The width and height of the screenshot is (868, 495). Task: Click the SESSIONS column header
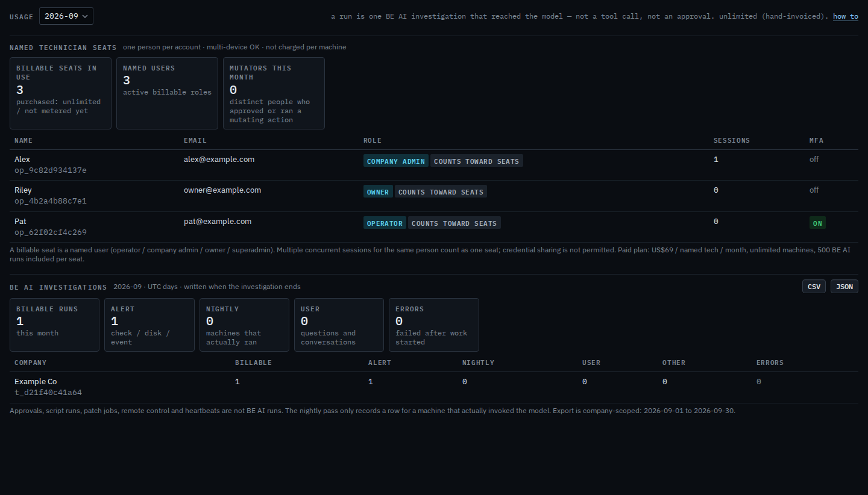(732, 140)
